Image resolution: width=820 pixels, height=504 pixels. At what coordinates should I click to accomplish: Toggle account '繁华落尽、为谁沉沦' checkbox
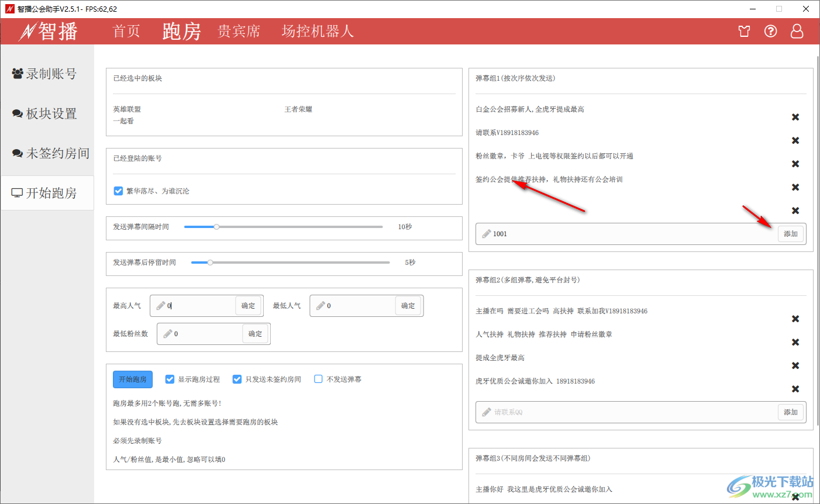118,191
